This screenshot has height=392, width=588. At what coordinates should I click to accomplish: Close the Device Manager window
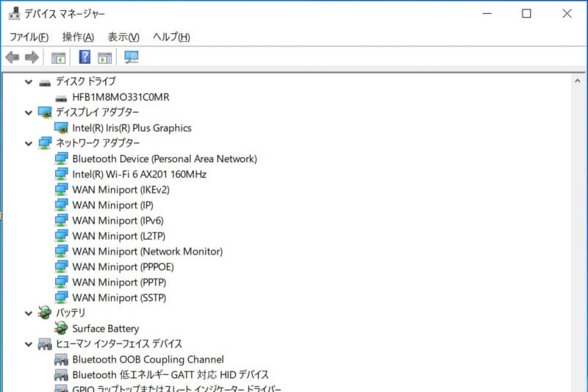[x=567, y=13]
